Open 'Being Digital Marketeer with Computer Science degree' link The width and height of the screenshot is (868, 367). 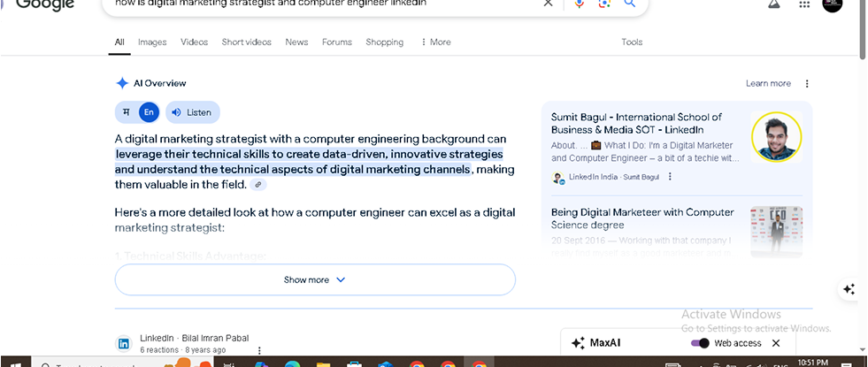pyautogui.click(x=642, y=218)
